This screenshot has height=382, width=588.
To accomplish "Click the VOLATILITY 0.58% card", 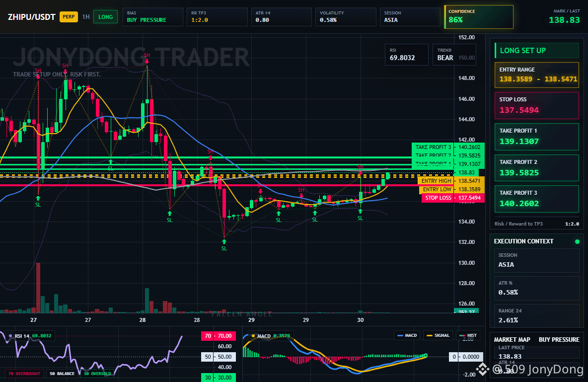I will tap(346, 16).
